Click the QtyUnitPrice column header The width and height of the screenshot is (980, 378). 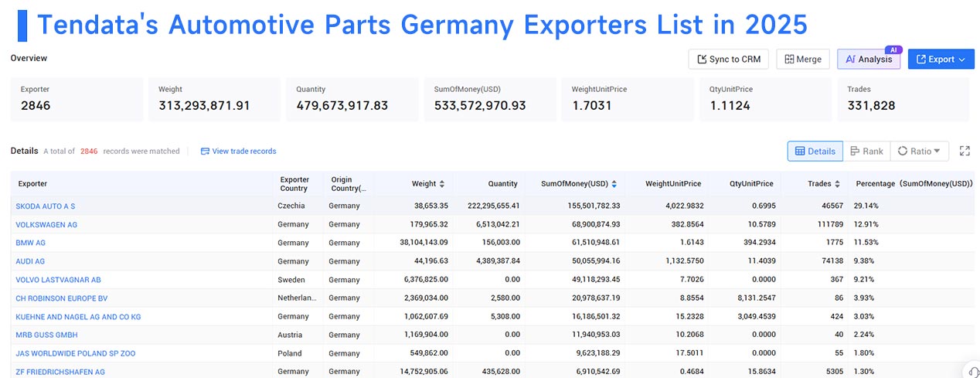(x=751, y=184)
